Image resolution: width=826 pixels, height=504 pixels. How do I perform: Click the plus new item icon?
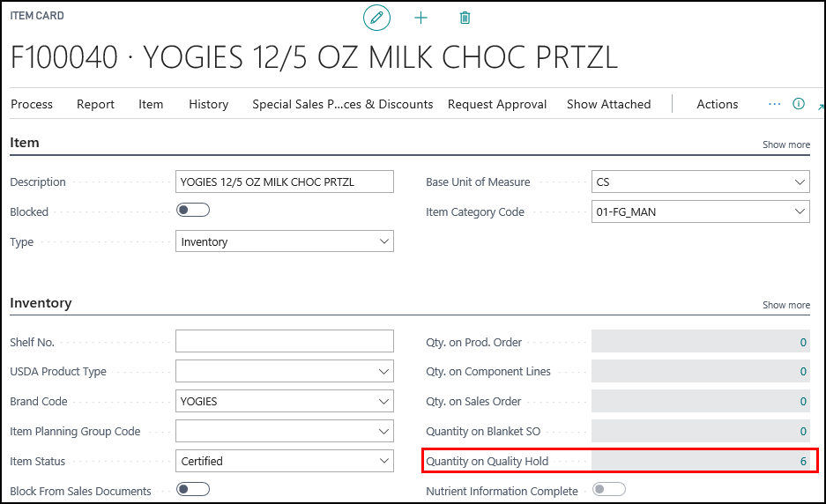[420, 18]
